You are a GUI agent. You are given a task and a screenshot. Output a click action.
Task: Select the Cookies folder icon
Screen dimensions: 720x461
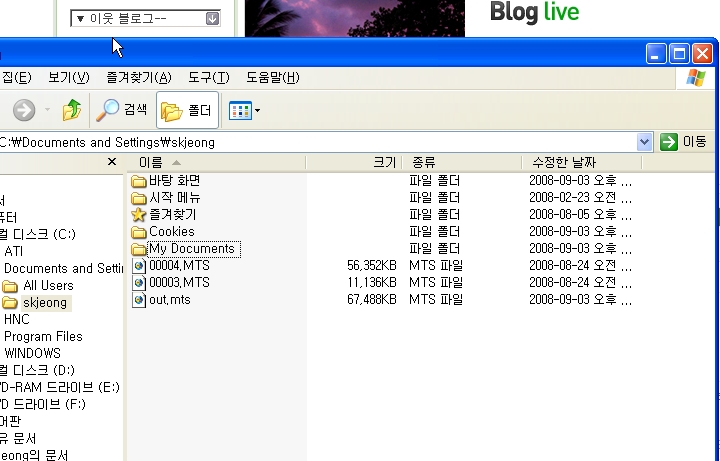click(139, 231)
